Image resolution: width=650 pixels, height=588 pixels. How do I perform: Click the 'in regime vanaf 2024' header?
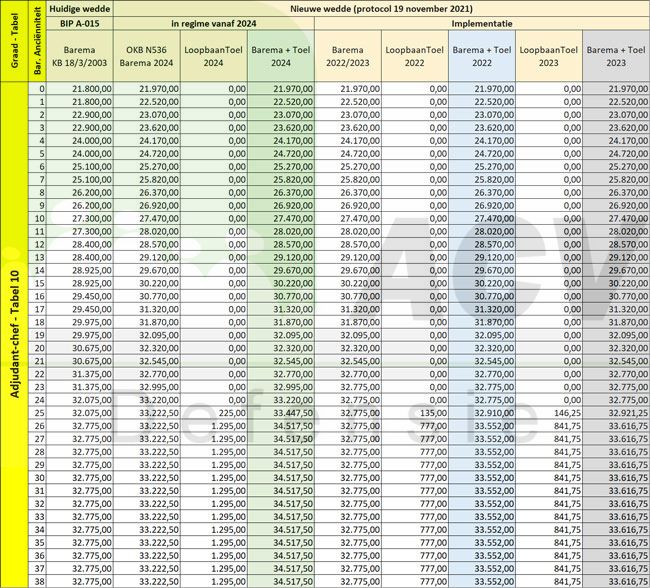[214, 23]
